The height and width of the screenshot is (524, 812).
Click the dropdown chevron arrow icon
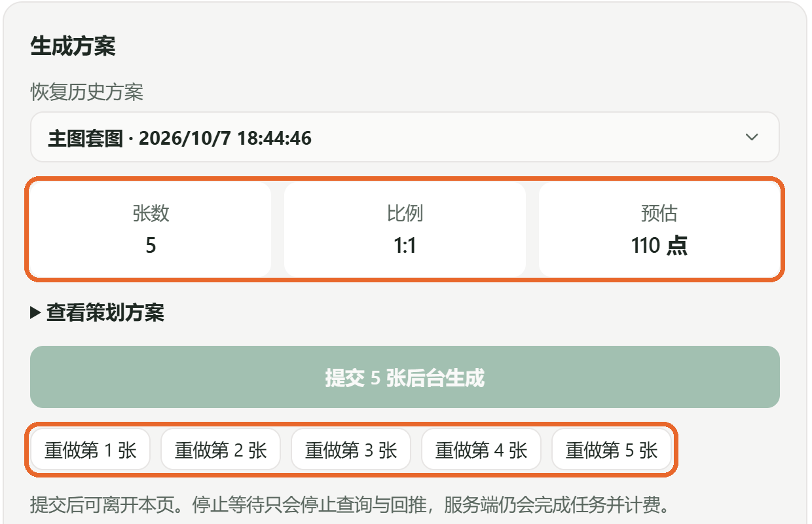point(752,138)
